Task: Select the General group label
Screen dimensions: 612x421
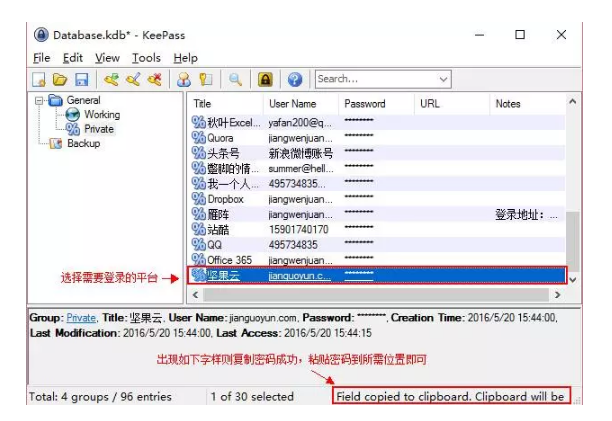Action: [x=84, y=100]
